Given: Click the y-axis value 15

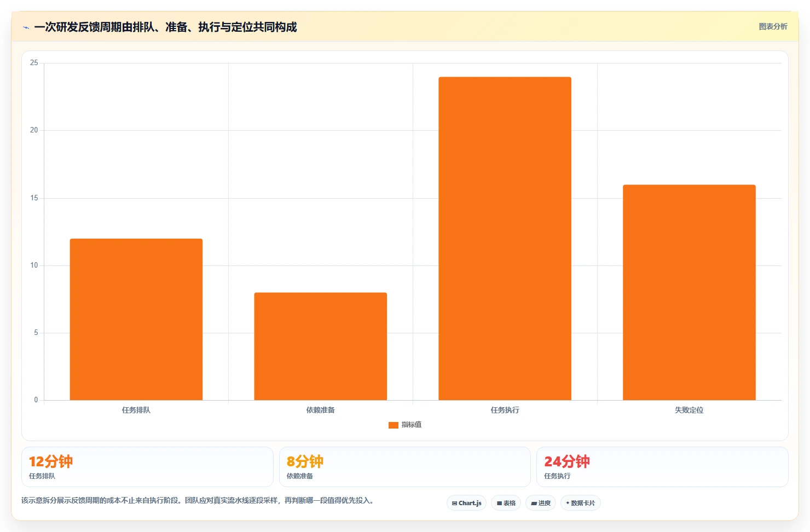Looking at the screenshot, I should (x=34, y=198).
